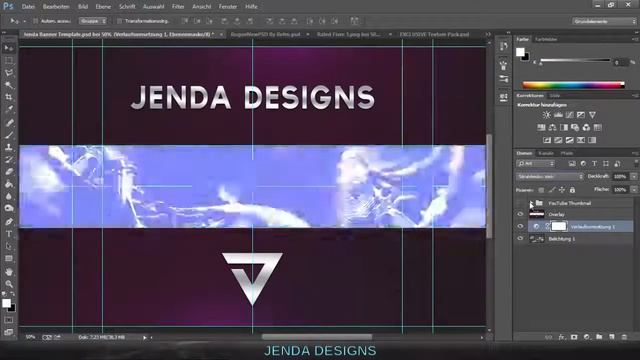
Task: Select the Hand tool
Action: (x=9, y=271)
